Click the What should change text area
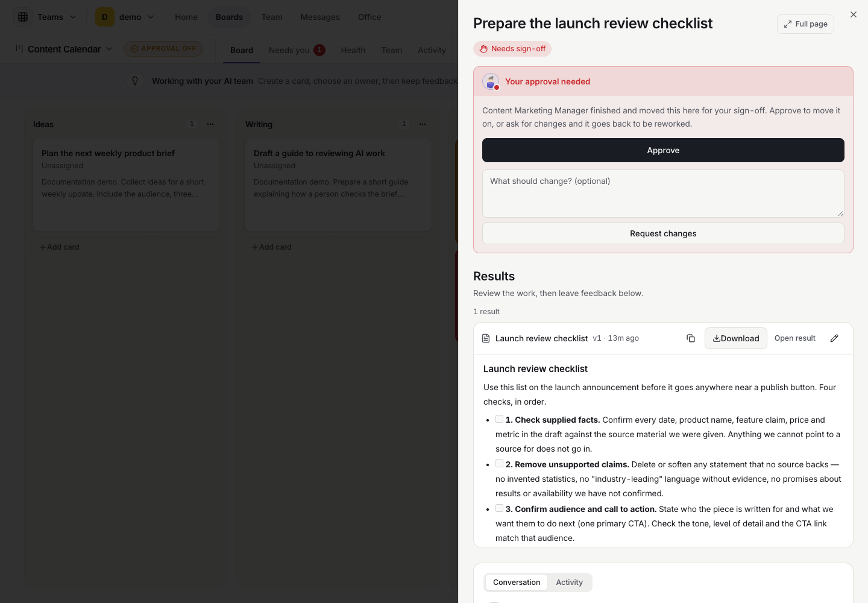 663,194
